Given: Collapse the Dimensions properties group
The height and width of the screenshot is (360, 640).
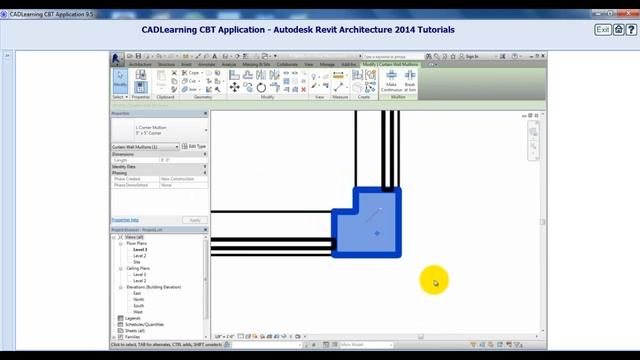Looking at the screenshot, I should (x=204, y=154).
